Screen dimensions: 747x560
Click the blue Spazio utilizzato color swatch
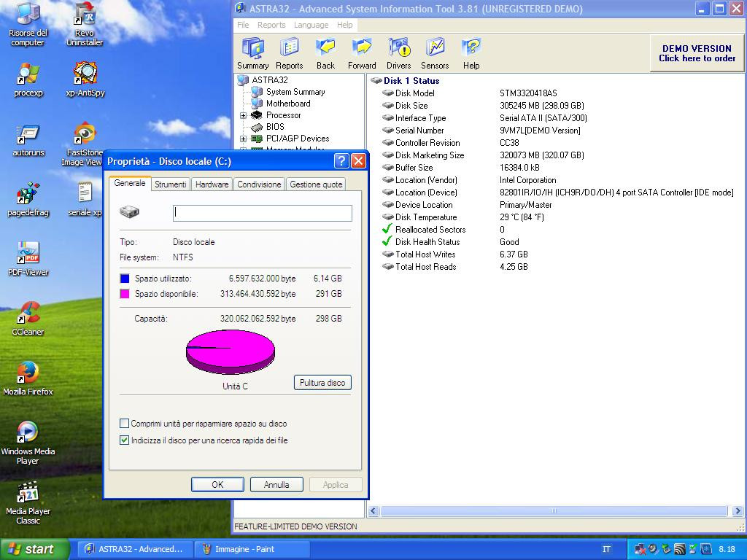(x=125, y=279)
